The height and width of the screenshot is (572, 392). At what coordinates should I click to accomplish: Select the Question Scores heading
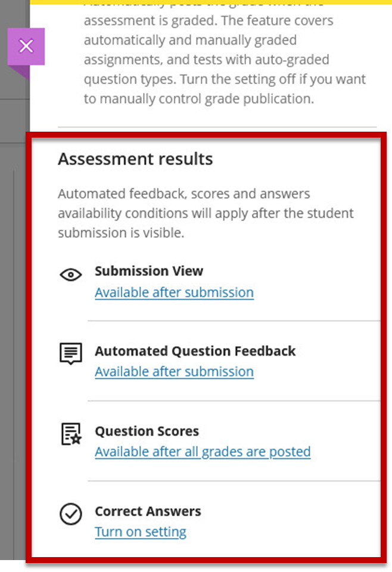pyautogui.click(x=147, y=431)
